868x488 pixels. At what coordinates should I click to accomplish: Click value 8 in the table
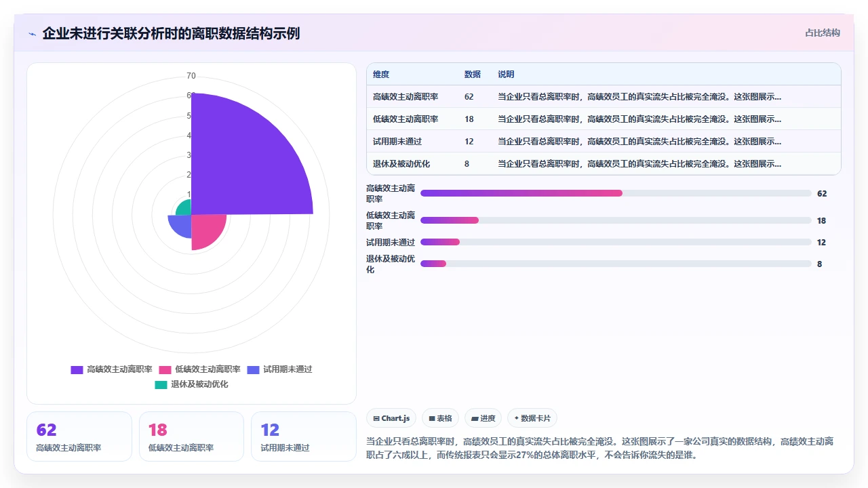click(x=467, y=164)
